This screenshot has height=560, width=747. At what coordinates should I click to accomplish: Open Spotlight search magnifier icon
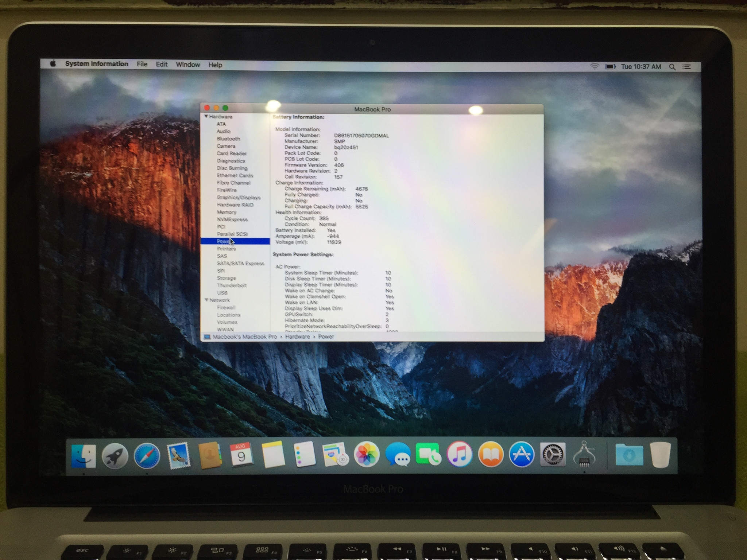(672, 67)
